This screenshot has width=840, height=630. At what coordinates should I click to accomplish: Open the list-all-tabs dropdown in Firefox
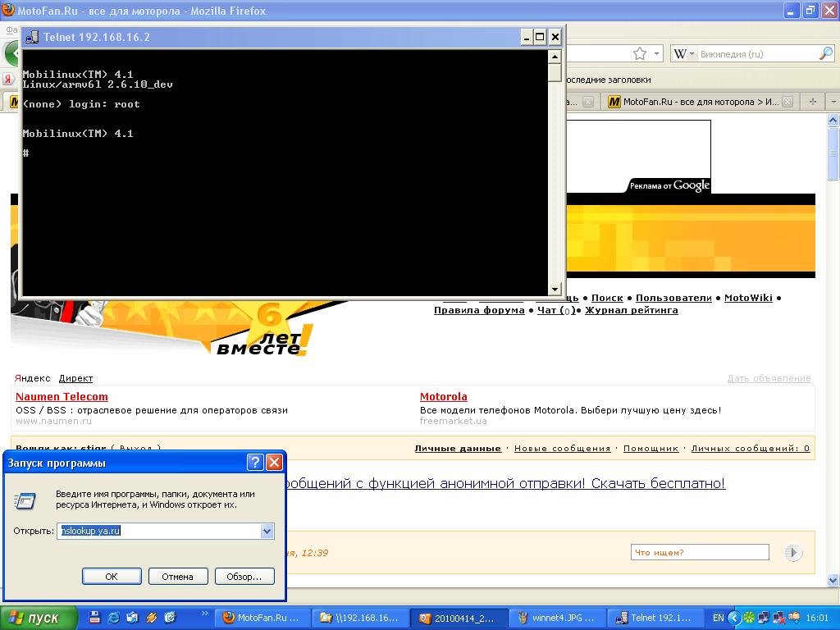[x=833, y=102]
